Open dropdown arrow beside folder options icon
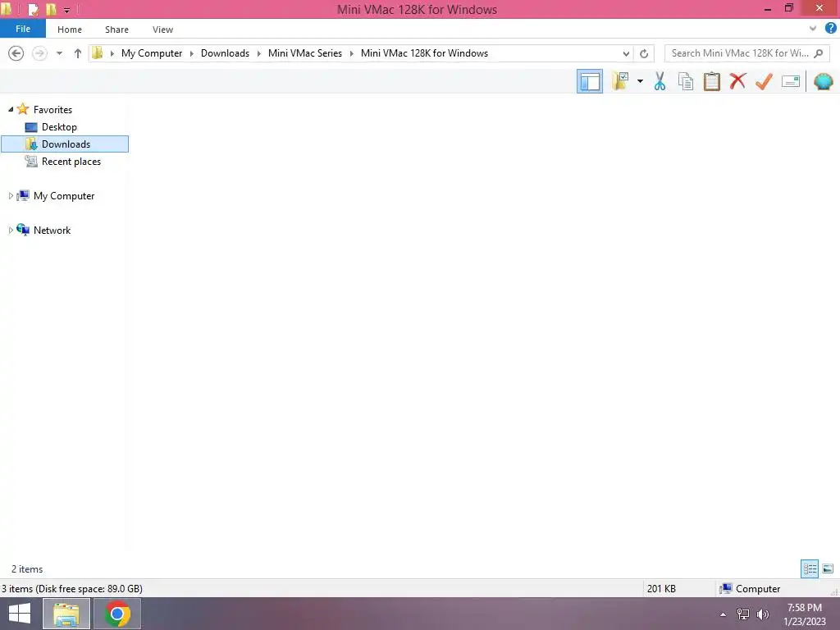This screenshot has width=840, height=630. click(640, 81)
